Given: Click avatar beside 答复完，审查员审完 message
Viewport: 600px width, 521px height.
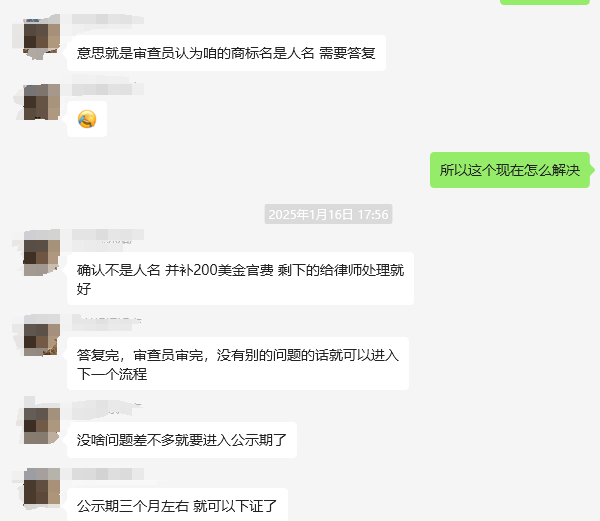Looking at the screenshot, I should pyautogui.click(x=42, y=338).
